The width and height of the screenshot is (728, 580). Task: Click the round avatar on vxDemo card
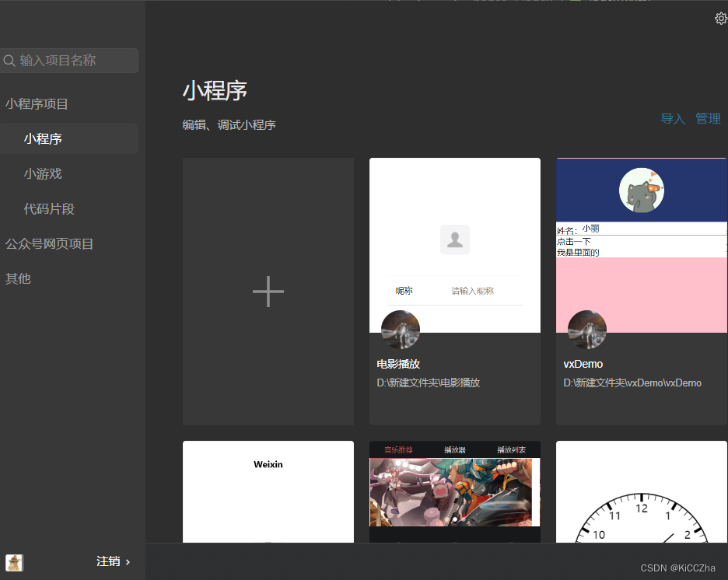[587, 330]
